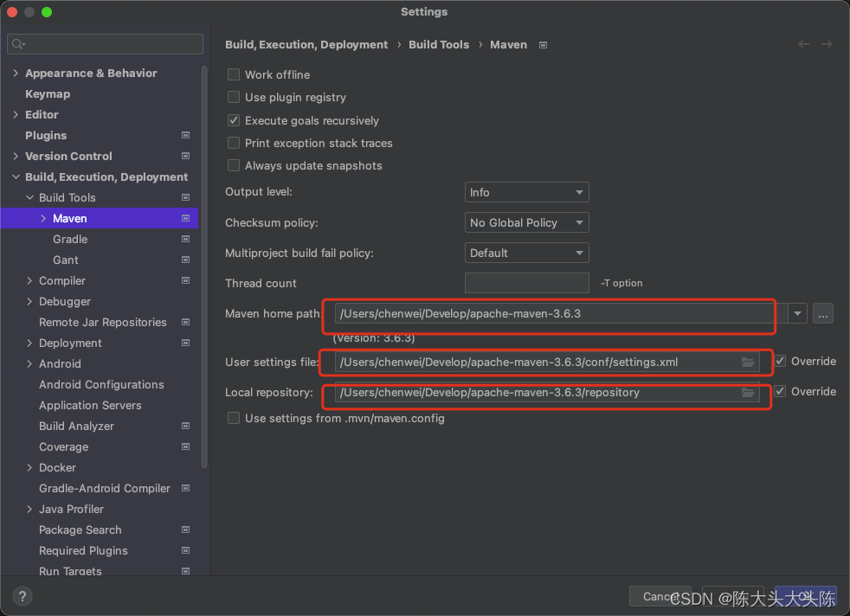Enable Always update snapshots checkbox

pos(234,165)
